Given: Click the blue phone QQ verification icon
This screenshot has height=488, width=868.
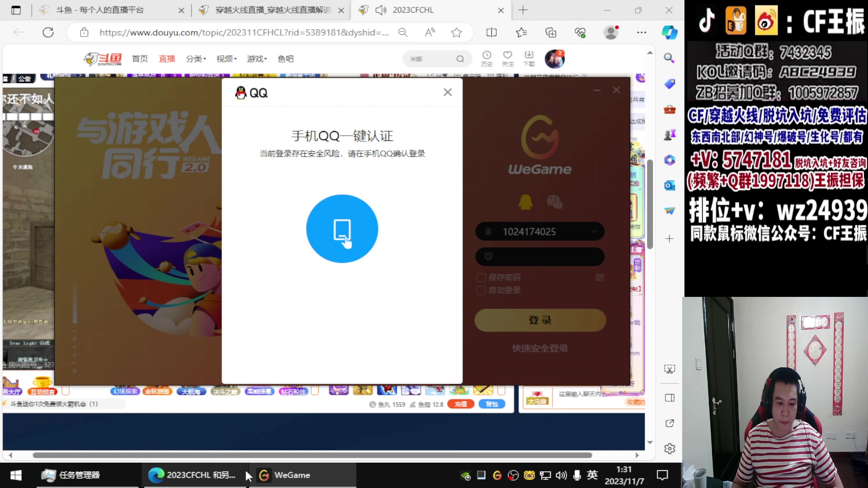Looking at the screenshot, I should click(x=342, y=229).
